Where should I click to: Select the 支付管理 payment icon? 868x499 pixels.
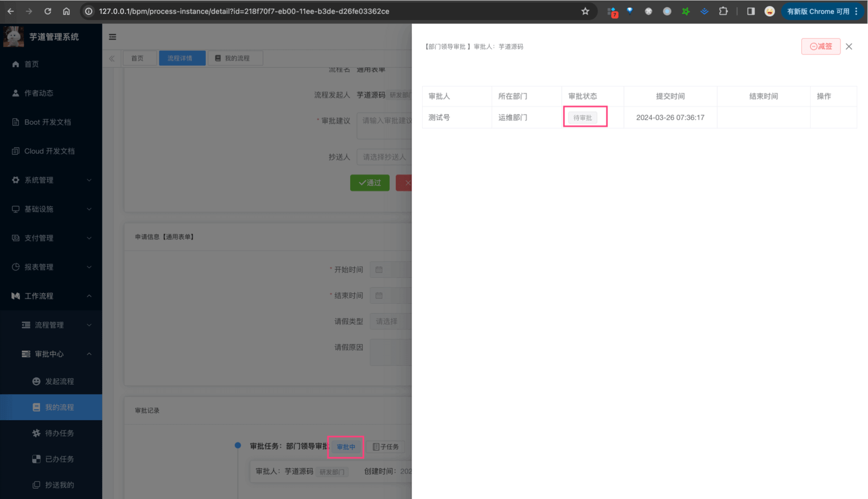click(16, 238)
